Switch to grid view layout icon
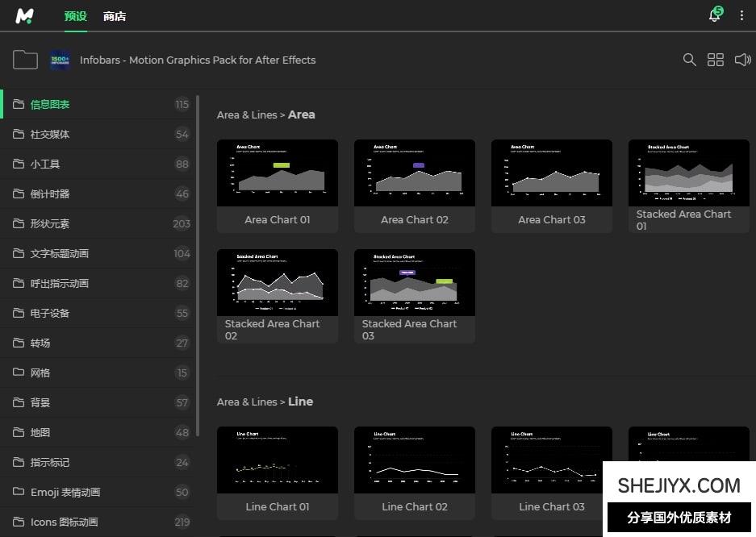 pyautogui.click(x=716, y=60)
